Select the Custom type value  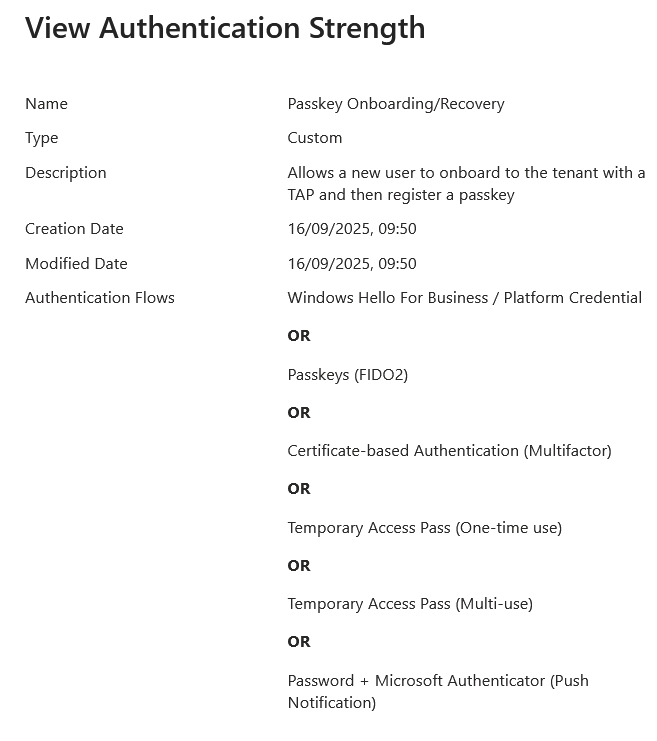pyautogui.click(x=314, y=138)
